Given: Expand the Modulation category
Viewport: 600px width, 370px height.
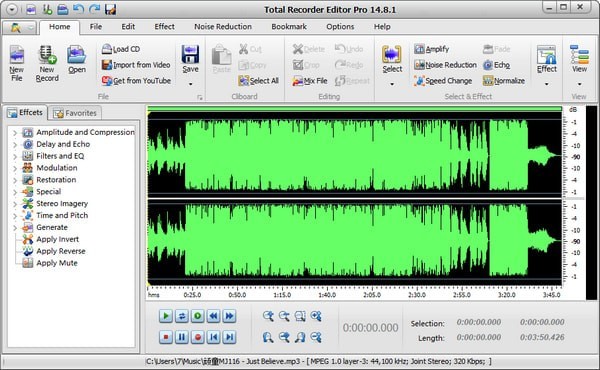Looking at the screenshot, I should coord(15,168).
